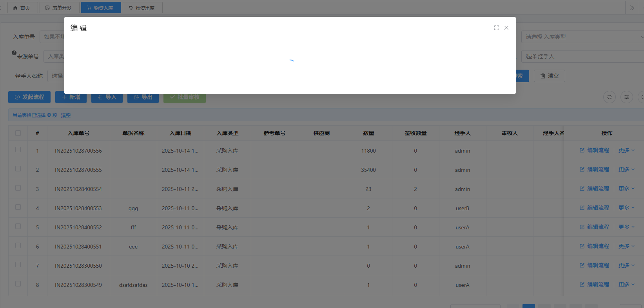Maximize the 编辑 dialog with fullscreen icon
This screenshot has width=644, height=308.
click(x=496, y=28)
